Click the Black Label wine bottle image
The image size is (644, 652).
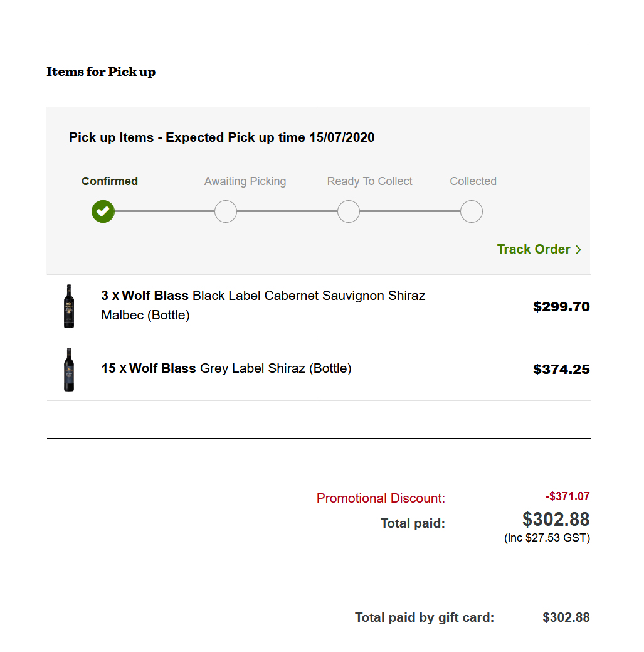point(69,306)
